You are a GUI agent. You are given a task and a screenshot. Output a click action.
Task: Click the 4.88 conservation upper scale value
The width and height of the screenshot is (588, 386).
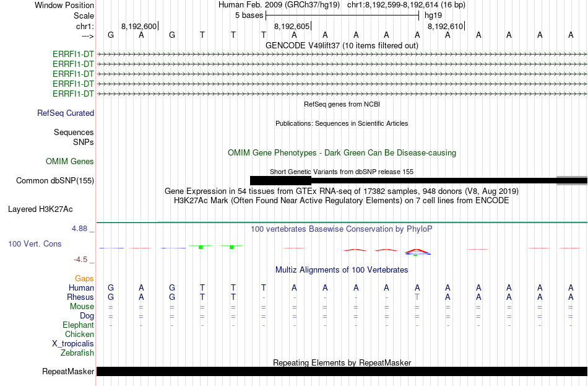[79, 229]
